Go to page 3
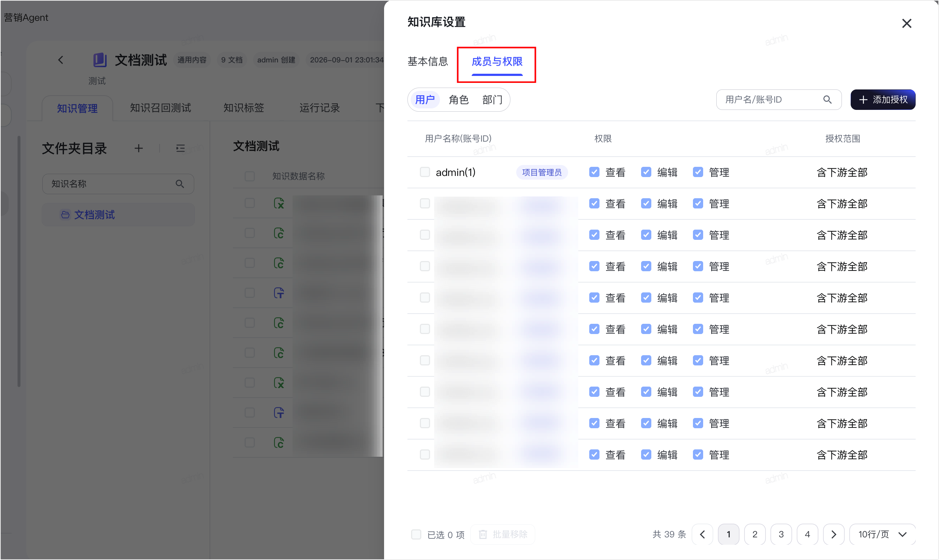 (x=781, y=534)
